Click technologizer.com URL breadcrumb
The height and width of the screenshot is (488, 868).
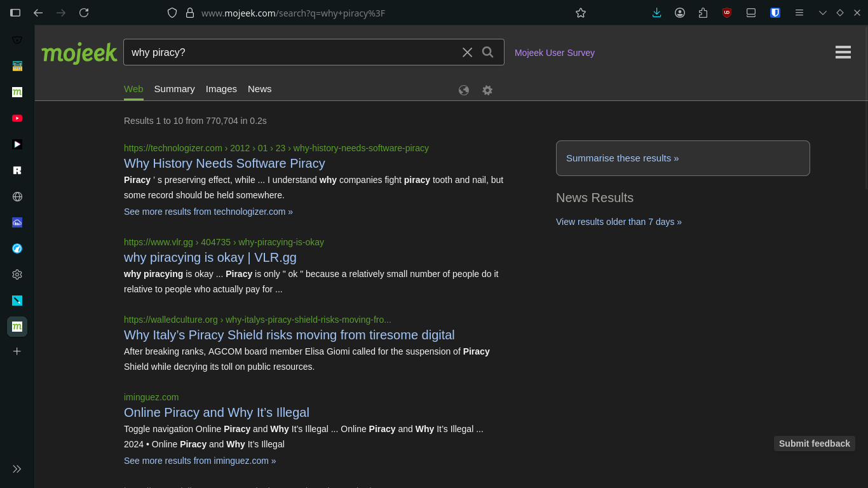pyautogui.click(x=276, y=148)
